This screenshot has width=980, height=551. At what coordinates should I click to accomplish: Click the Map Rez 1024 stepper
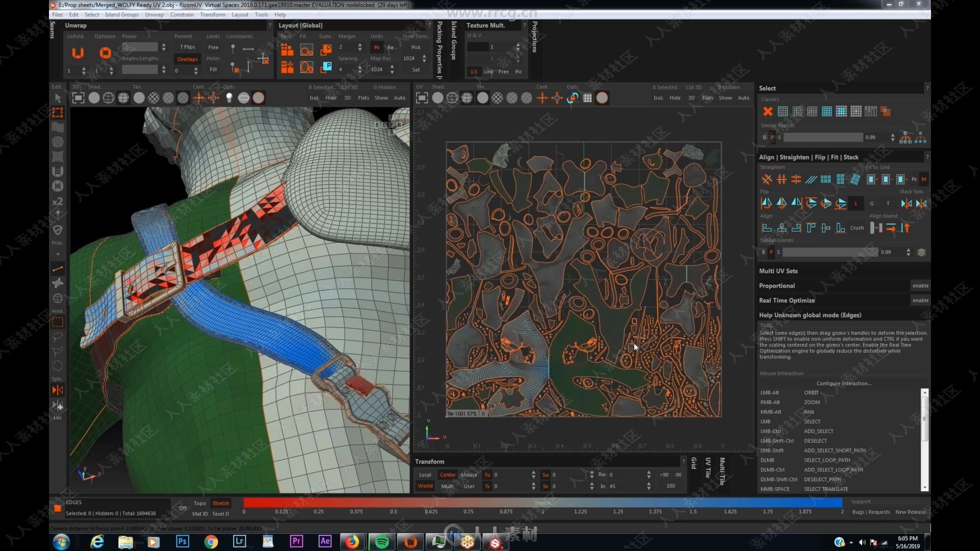[392, 69]
